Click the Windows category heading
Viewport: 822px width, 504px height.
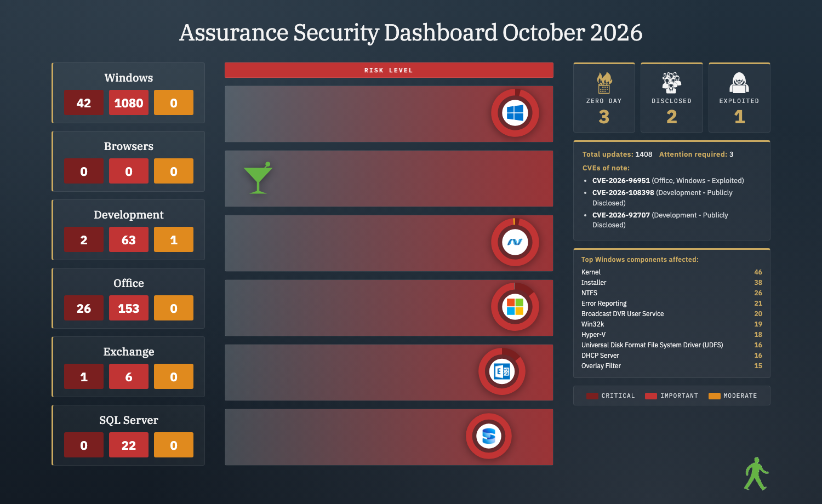tap(129, 78)
